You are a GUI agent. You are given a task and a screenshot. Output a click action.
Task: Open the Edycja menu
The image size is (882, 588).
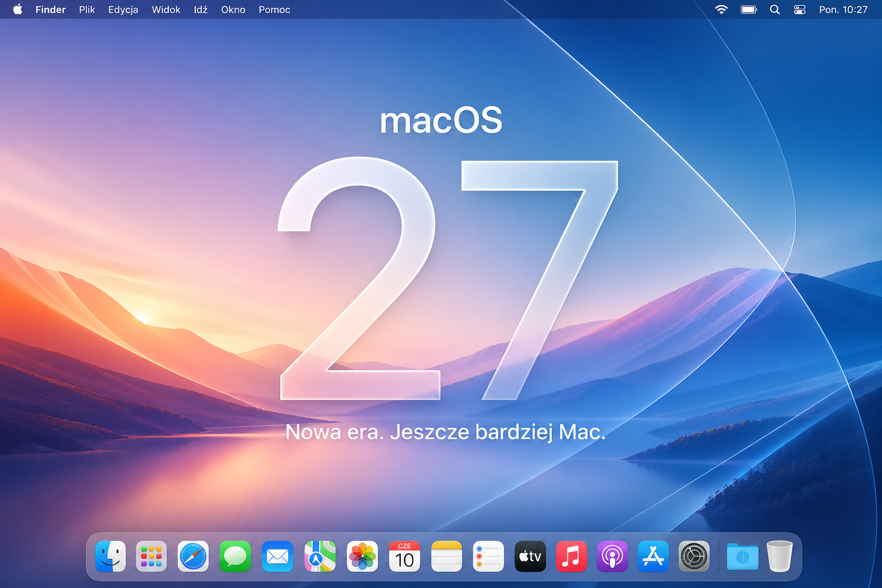(x=123, y=10)
